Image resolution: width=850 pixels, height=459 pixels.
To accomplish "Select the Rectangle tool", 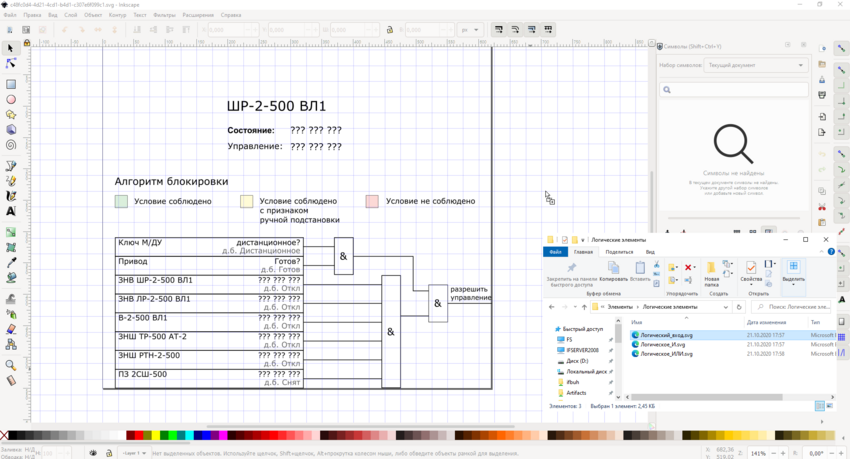I will tap(11, 85).
